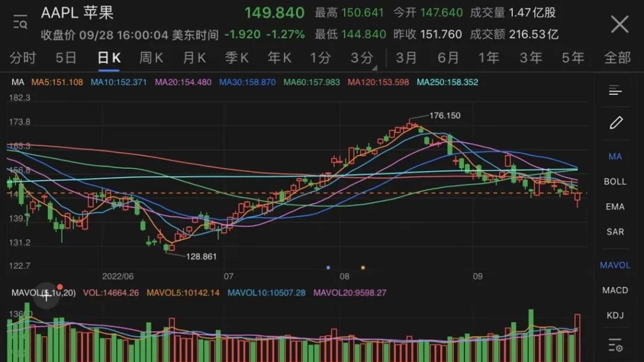Viewport: 644px width, 362px height.
Task: Click the VOL:14664.26 value
Action: point(111,293)
